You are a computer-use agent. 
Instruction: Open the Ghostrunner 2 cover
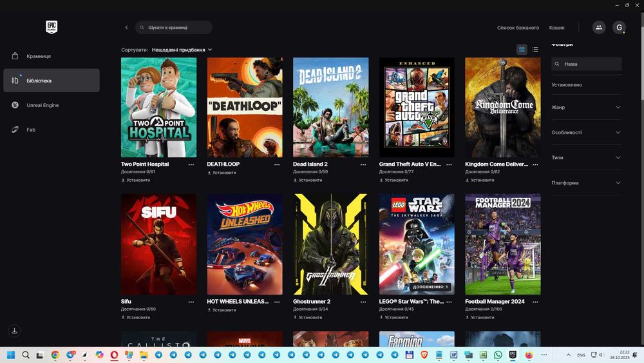[x=330, y=244]
